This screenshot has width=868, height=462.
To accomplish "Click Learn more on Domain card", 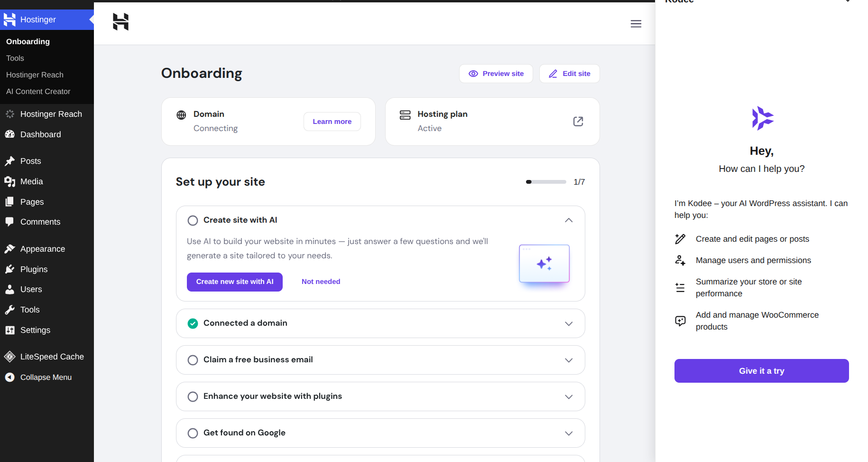I will click(332, 122).
